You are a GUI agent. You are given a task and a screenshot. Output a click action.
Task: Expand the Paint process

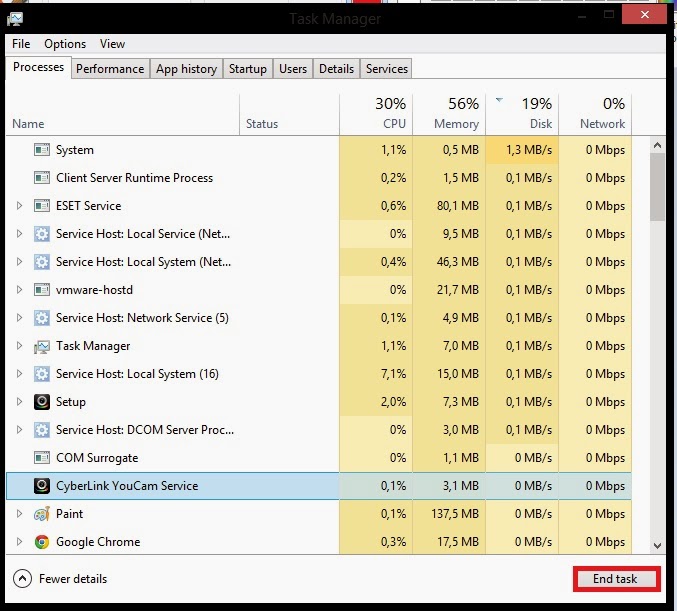19,514
